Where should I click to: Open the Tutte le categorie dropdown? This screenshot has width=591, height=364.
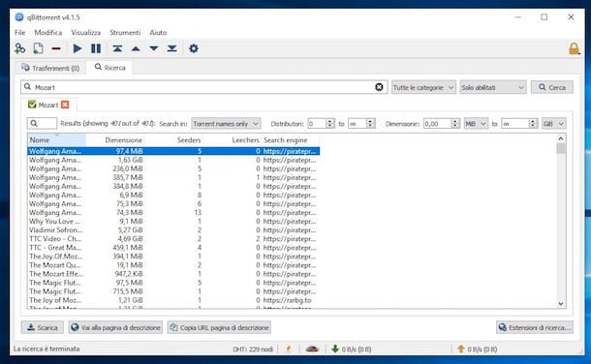tap(423, 87)
